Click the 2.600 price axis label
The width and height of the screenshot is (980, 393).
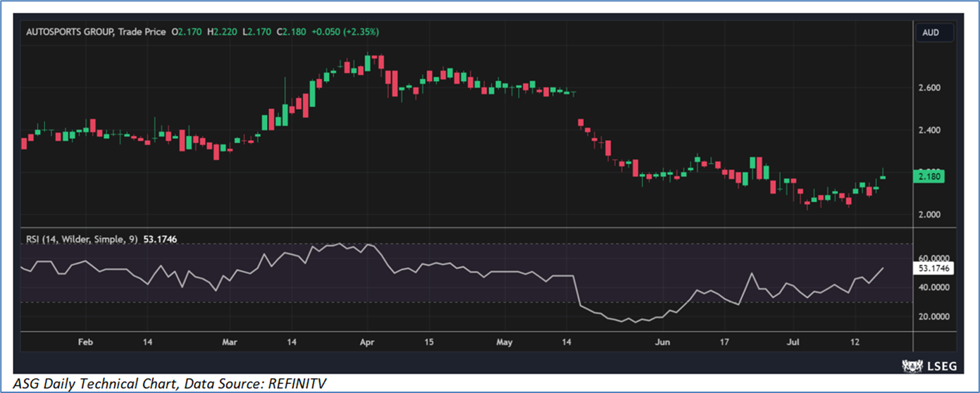coord(930,88)
